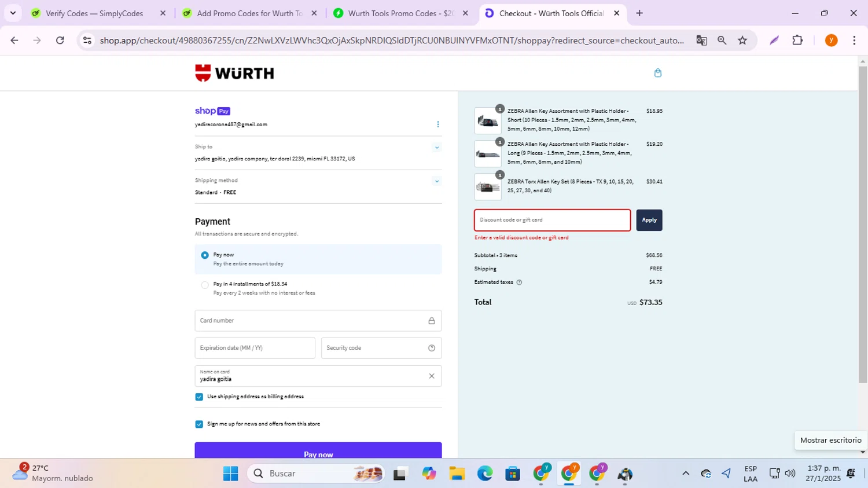
Task: Click the Shop Pay logo
Action: pos(212,111)
